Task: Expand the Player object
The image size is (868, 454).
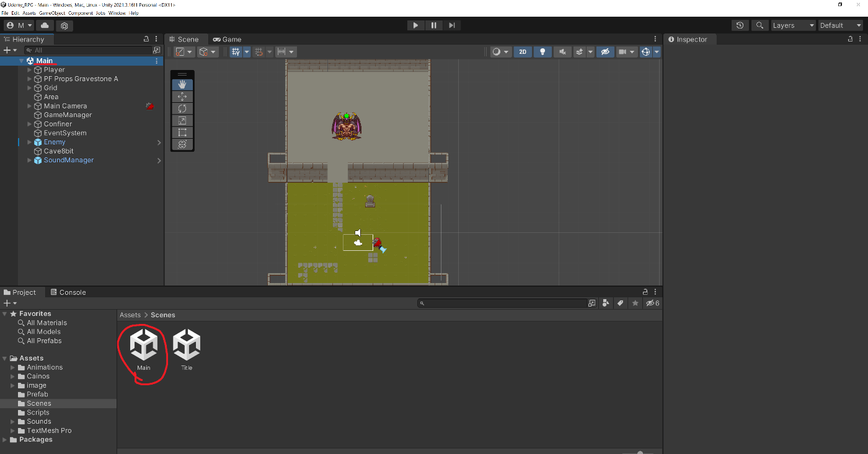Action: (x=29, y=70)
